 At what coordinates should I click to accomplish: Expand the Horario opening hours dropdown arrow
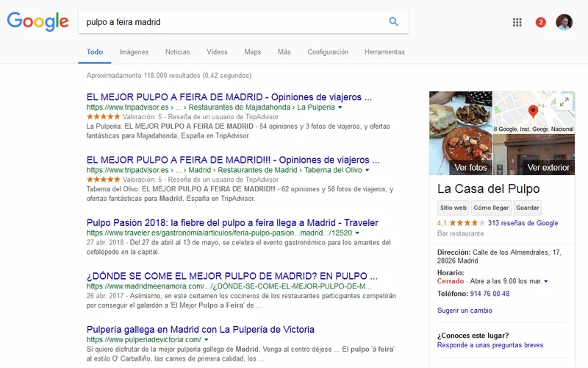[546, 281]
